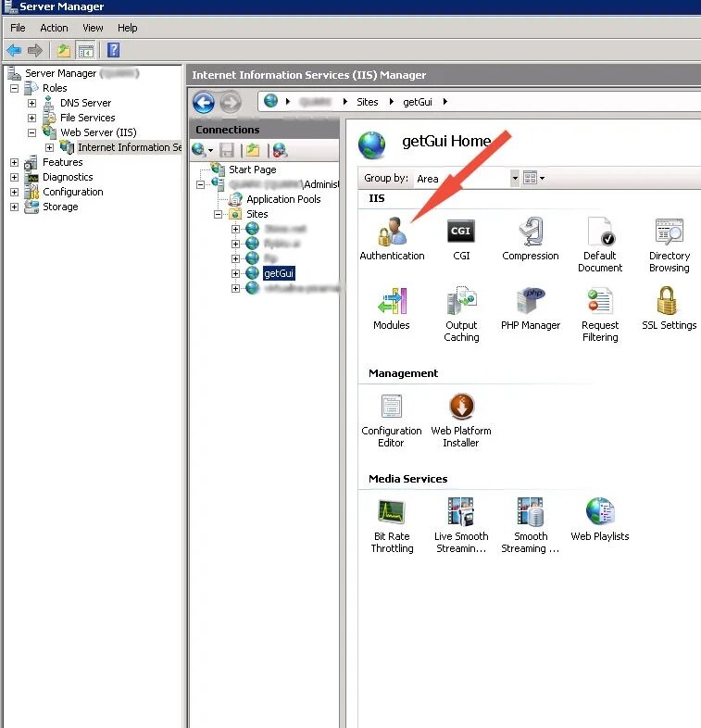The height and width of the screenshot is (728, 701).
Task: Open PHP Manager
Action: pyautogui.click(x=531, y=308)
